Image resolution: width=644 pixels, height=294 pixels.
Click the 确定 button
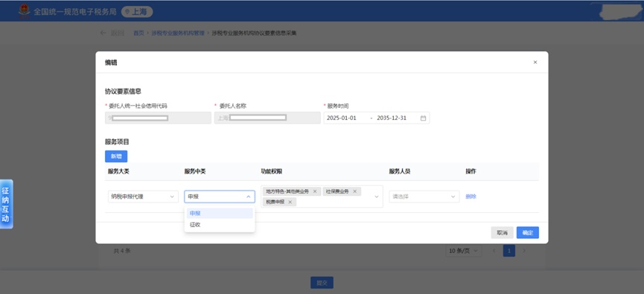527,233
